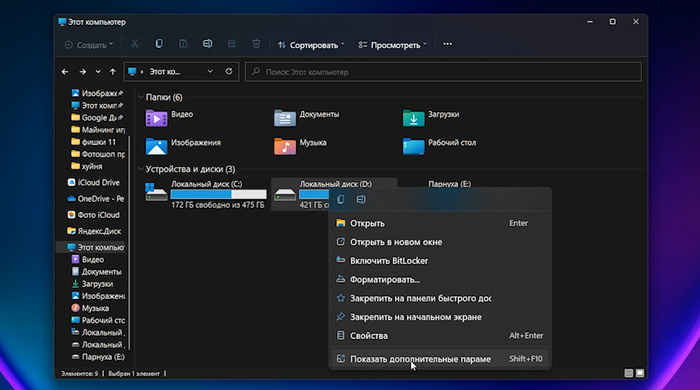Choose Показать дополнительные параметры

coord(440,359)
